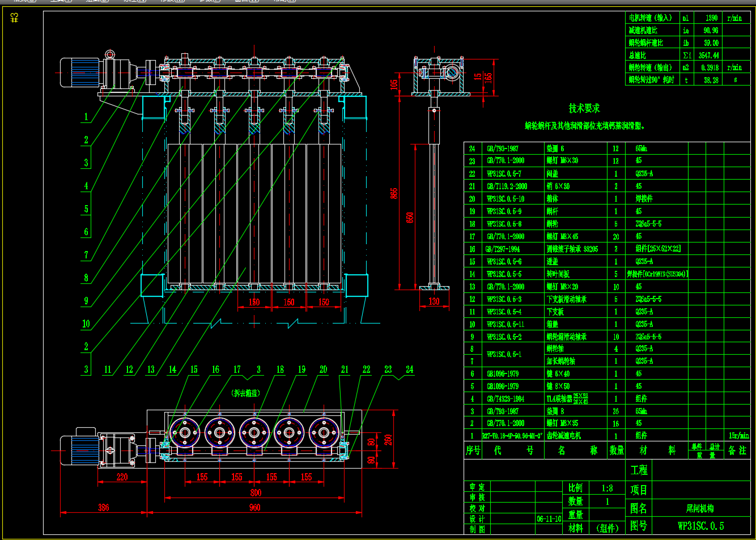
Task: Select the 960 overall length dimension
Action: tap(255, 508)
